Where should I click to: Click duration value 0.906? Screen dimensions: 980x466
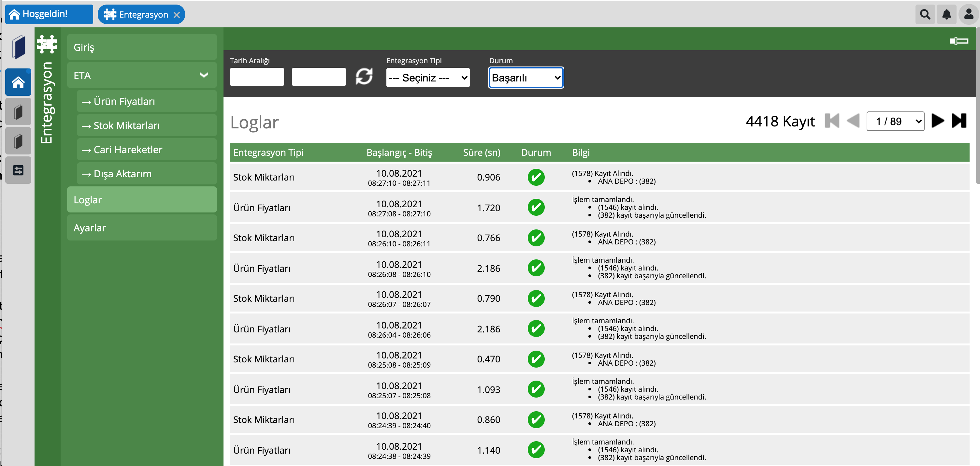(x=488, y=177)
